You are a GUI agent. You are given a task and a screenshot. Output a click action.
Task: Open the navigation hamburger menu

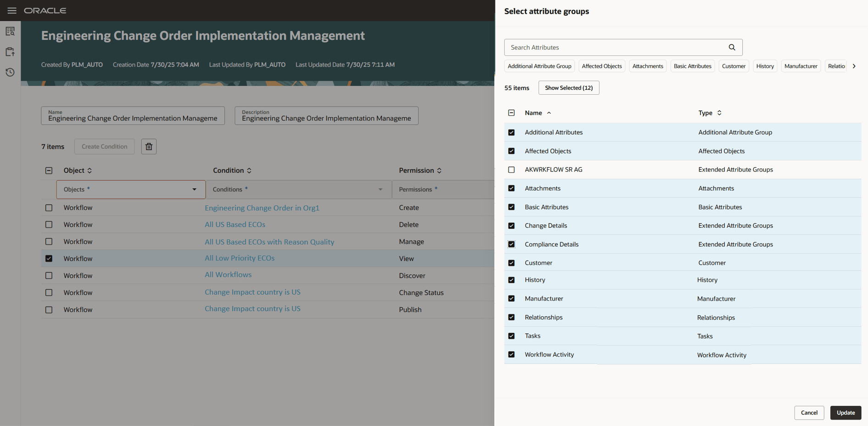(12, 10)
